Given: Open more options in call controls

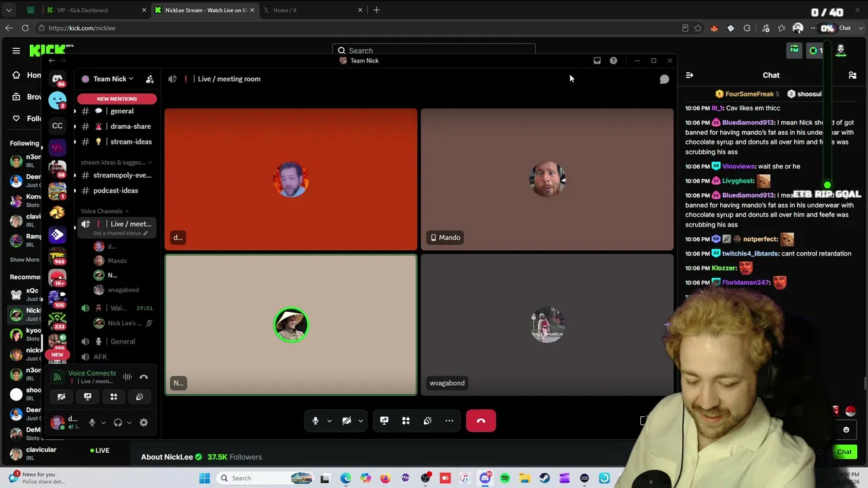Looking at the screenshot, I should (449, 421).
